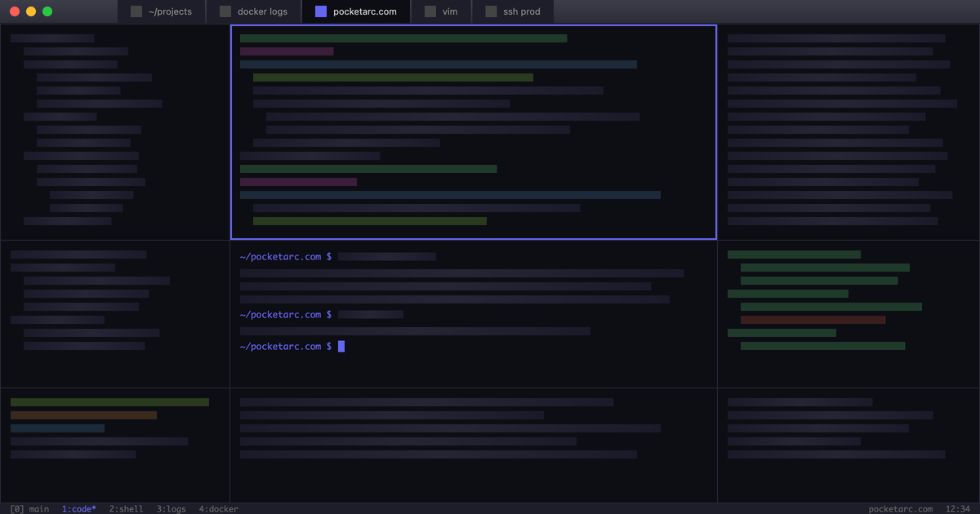This screenshot has width=980, height=514.
Task: Switch to the vim tab
Action: pyautogui.click(x=441, y=11)
